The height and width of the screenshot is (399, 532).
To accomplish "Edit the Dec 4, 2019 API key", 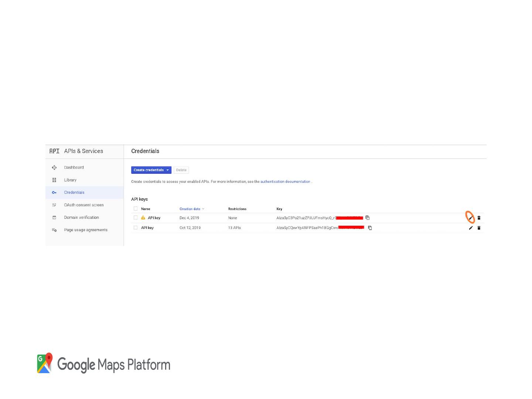I will (x=471, y=218).
